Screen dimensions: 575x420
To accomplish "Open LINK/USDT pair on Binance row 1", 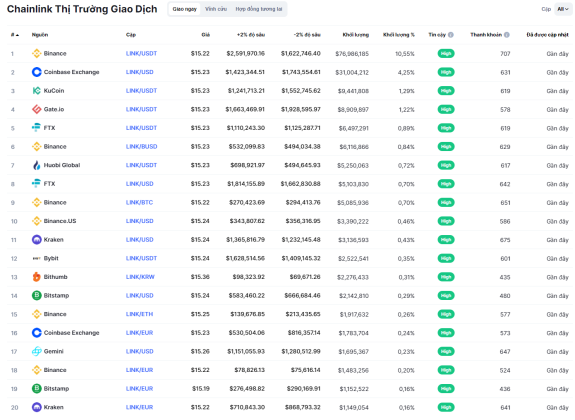I will (141, 54).
